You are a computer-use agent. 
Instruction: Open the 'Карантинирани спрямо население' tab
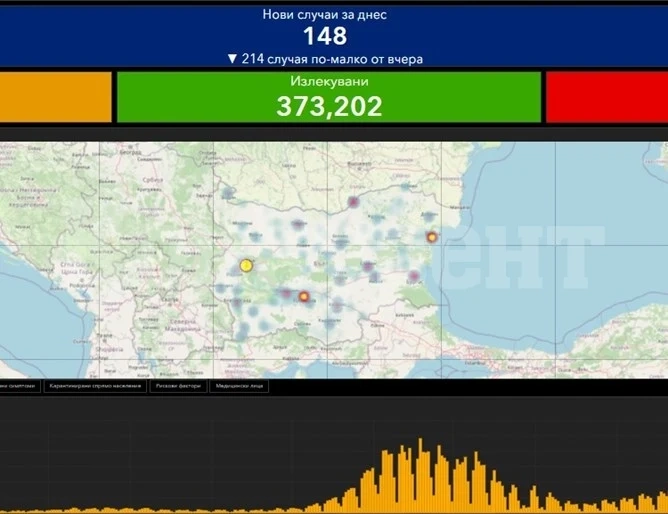coord(95,386)
